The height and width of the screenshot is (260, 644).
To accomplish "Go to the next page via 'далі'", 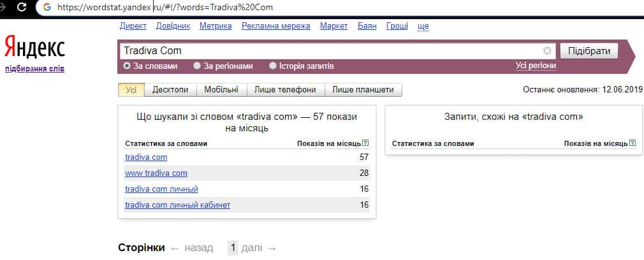I will click(x=259, y=248).
